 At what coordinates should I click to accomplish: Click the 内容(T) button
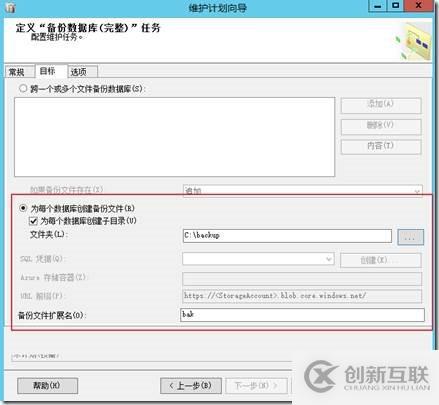click(381, 147)
